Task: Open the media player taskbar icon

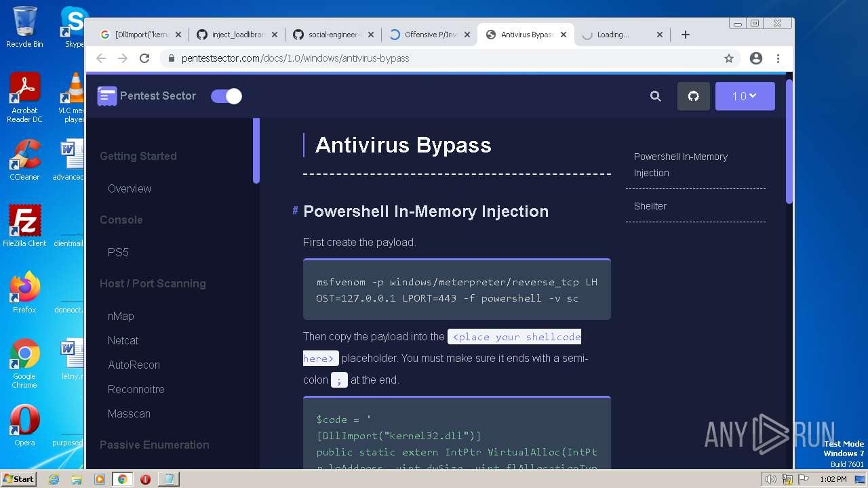Action: (x=100, y=479)
